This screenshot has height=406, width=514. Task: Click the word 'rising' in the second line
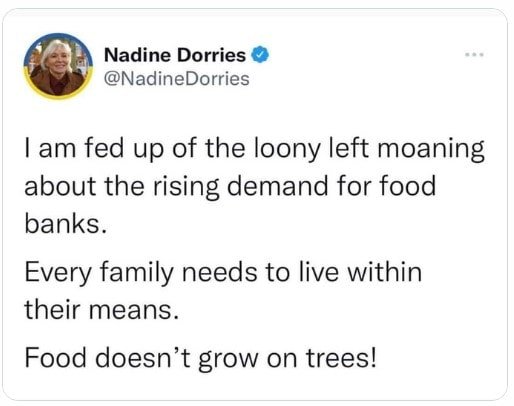click(x=186, y=187)
